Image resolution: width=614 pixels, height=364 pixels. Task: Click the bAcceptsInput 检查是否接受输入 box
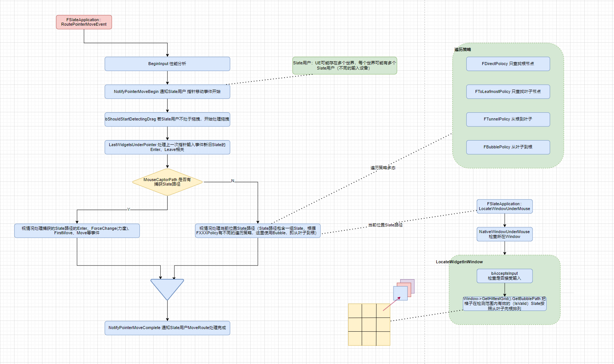click(x=505, y=276)
